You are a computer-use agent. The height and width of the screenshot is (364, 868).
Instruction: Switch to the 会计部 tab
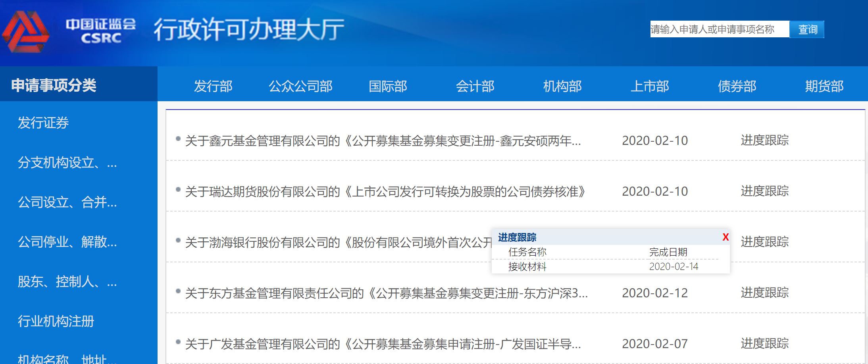click(x=475, y=86)
